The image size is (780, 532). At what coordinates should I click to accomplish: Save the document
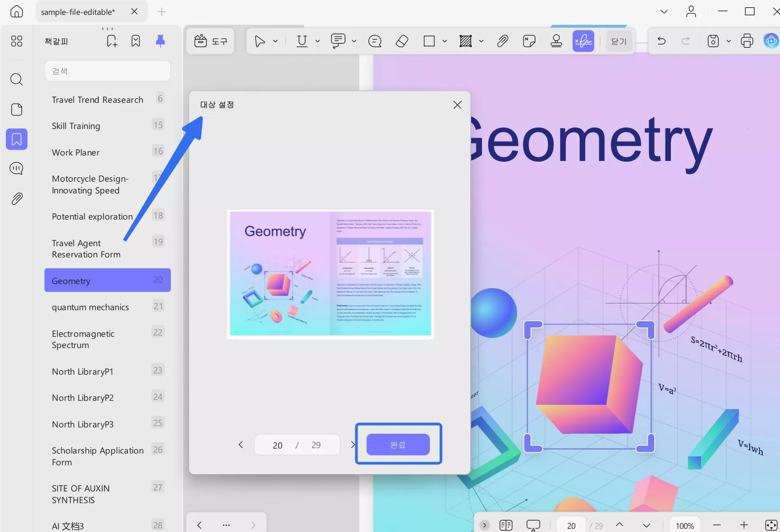(x=713, y=41)
